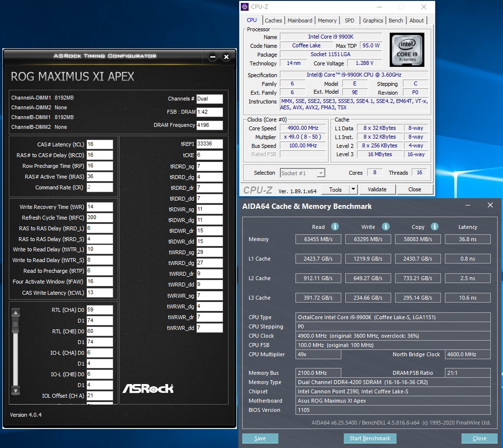503x448 pixels.
Task: Click the tFAW value field
Action: coord(100,282)
